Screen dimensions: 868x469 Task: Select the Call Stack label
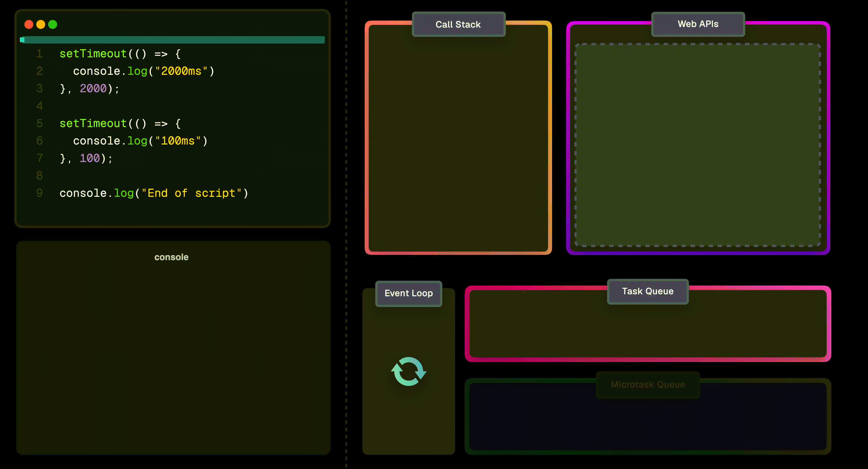click(458, 24)
